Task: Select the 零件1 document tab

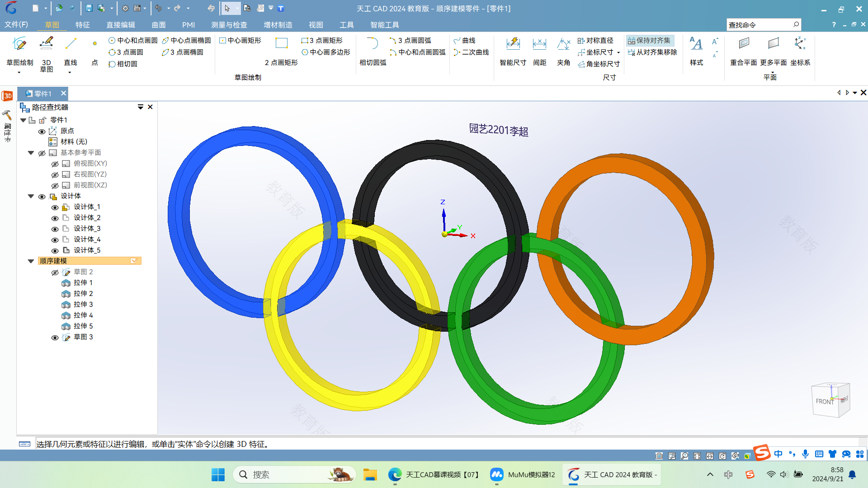Action: point(42,94)
